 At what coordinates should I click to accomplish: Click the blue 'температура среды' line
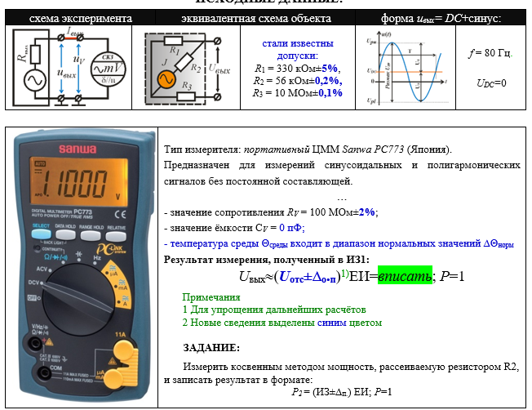point(339,243)
